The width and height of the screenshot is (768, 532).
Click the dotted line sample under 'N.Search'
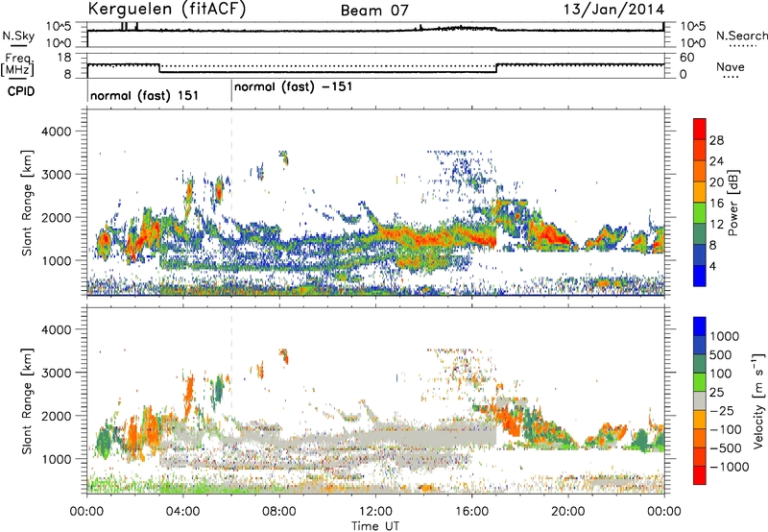pos(742,46)
